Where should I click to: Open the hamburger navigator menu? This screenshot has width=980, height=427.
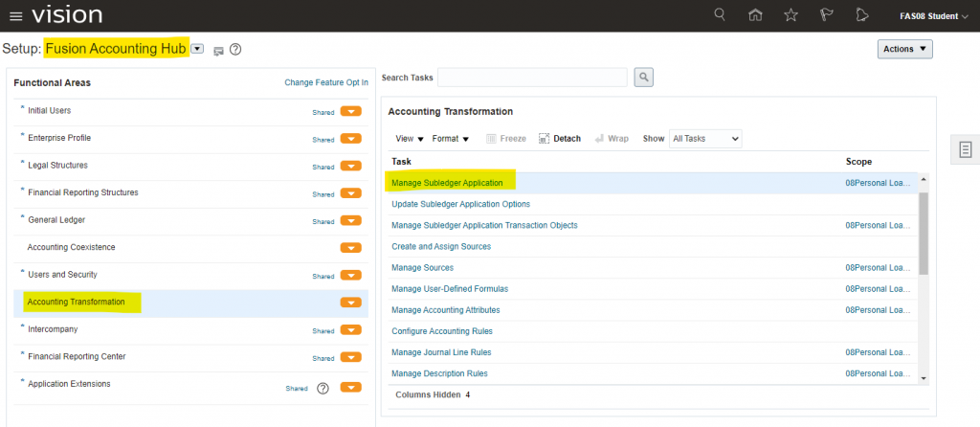click(15, 16)
